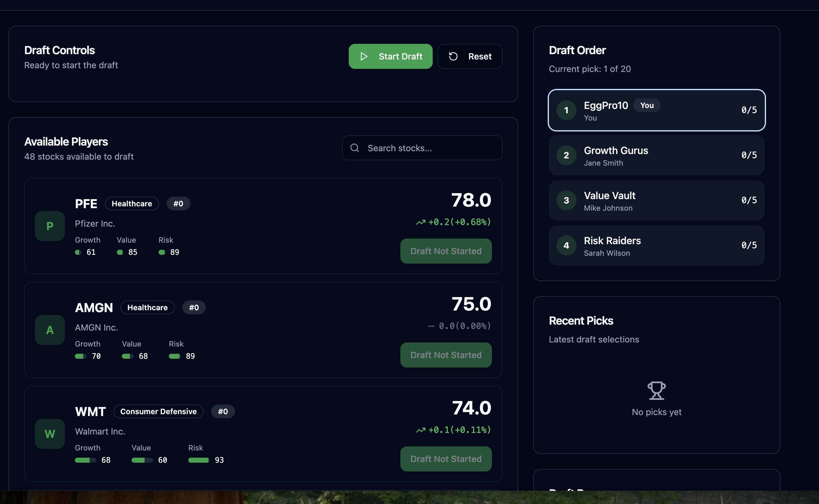Image resolution: width=819 pixels, height=504 pixels.
Task: Click the search magnifier icon
Action: coord(355,148)
